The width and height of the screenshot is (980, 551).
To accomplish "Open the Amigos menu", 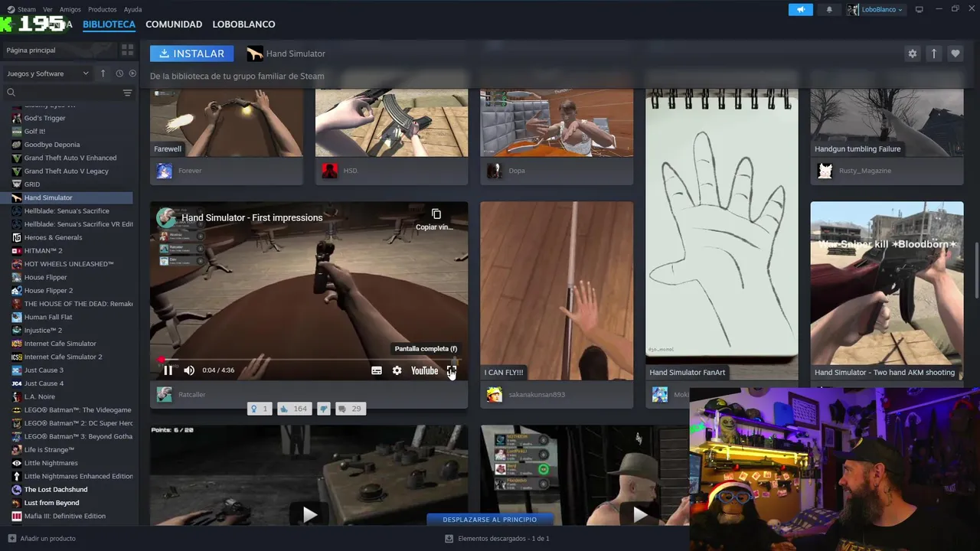I will [x=70, y=9].
